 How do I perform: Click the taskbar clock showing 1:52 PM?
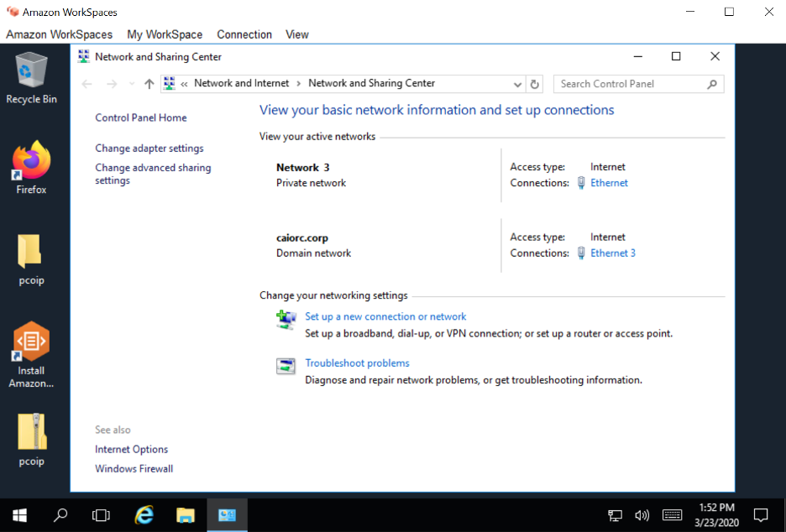tap(716, 515)
